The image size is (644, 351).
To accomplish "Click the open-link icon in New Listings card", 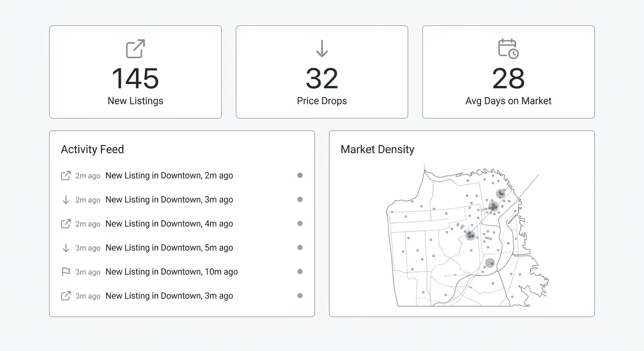I will 135,49.
